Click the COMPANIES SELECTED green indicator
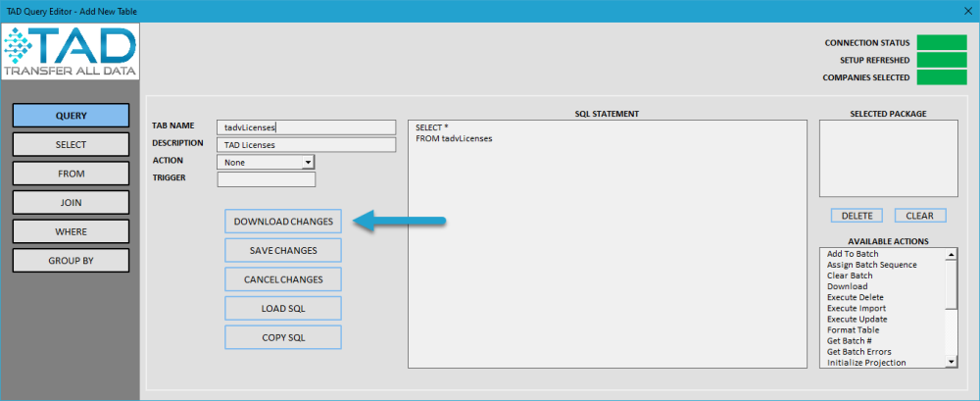980x401 pixels. click(942, 77)
